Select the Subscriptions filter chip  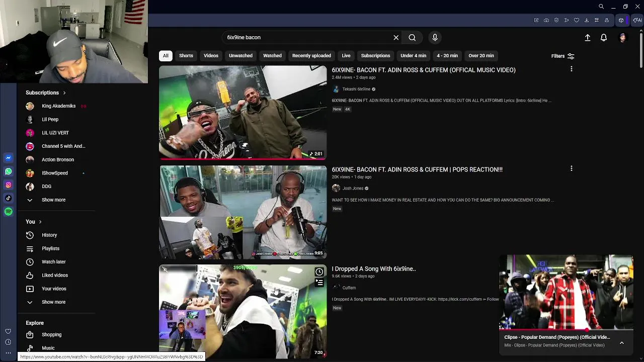375,56
